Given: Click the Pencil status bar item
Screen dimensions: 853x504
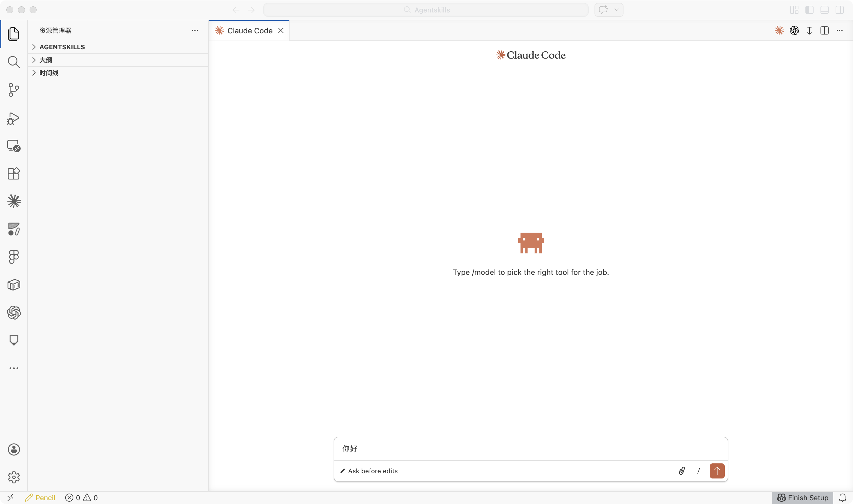Looking at the screenshot, I should [40, 498].
